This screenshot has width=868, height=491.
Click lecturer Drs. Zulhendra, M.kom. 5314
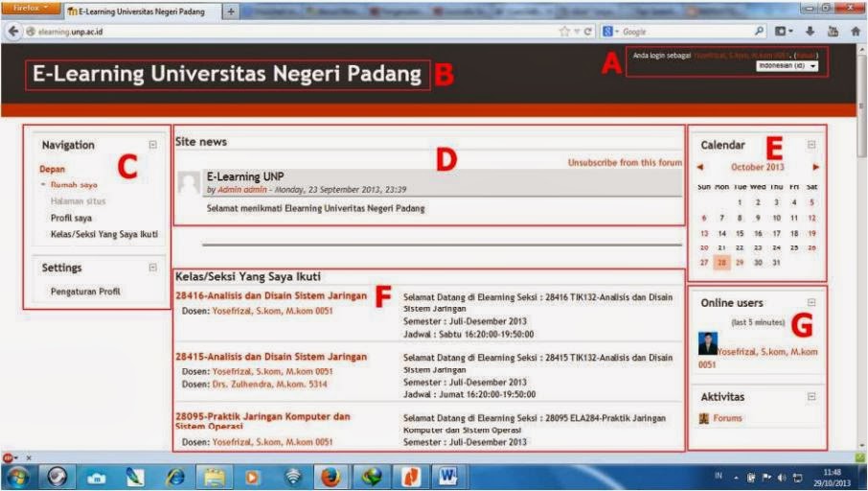pos(269,384)
